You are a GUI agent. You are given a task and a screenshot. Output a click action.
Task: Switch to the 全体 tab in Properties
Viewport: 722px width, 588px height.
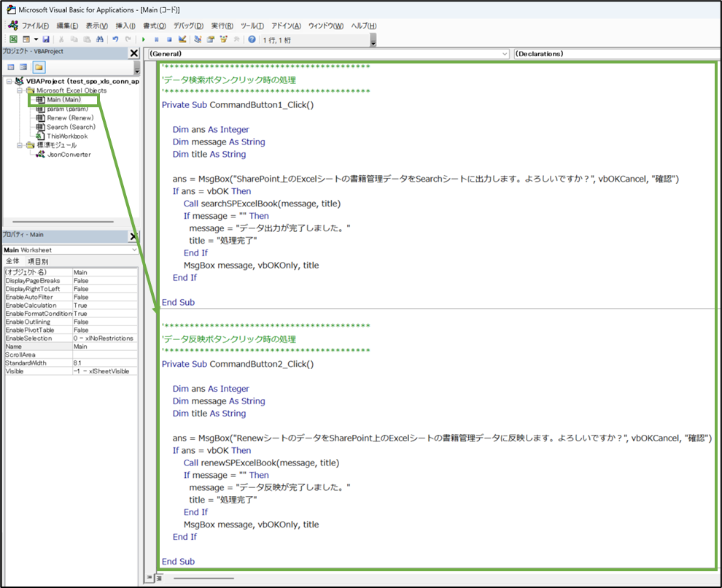click(12, 261)
